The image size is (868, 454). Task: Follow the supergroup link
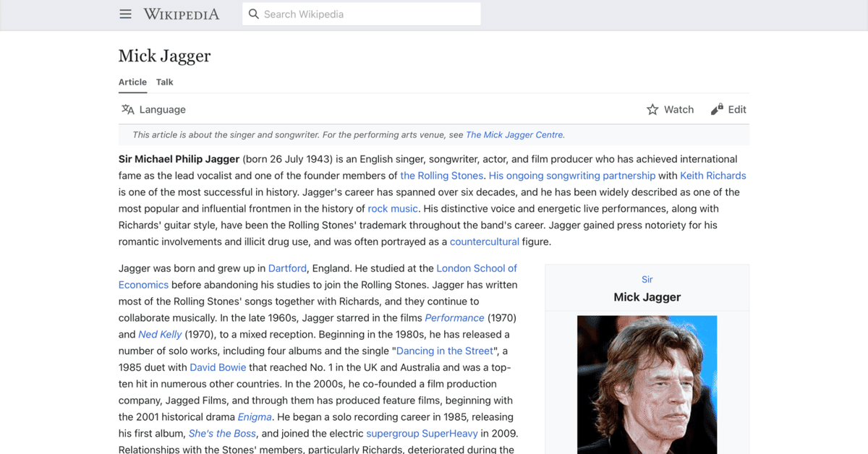click(393, 434)
